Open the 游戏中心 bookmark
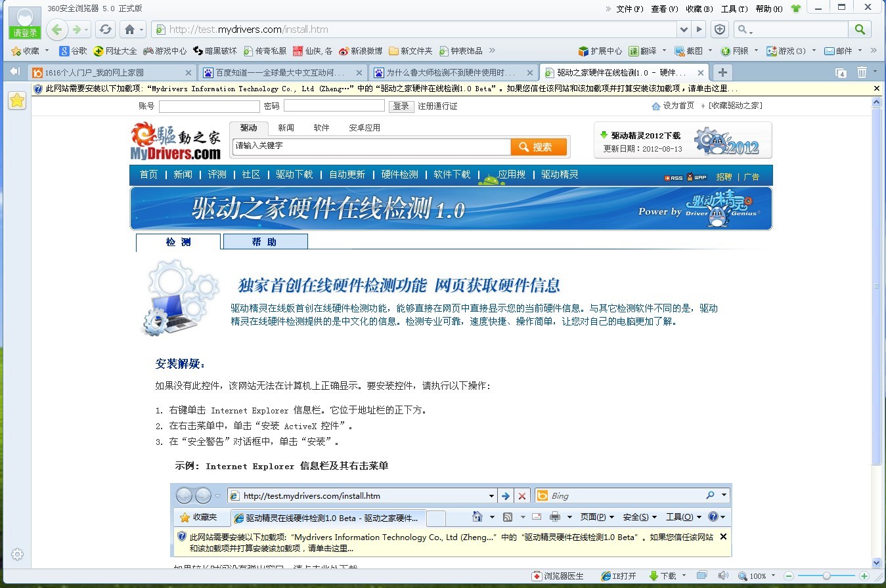Viewport: 886px width, 588px height. [165, 51]
